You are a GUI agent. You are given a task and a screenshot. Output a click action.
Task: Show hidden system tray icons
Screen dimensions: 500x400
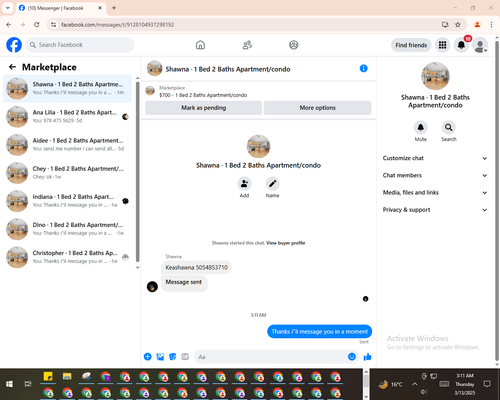click(414, 384)
